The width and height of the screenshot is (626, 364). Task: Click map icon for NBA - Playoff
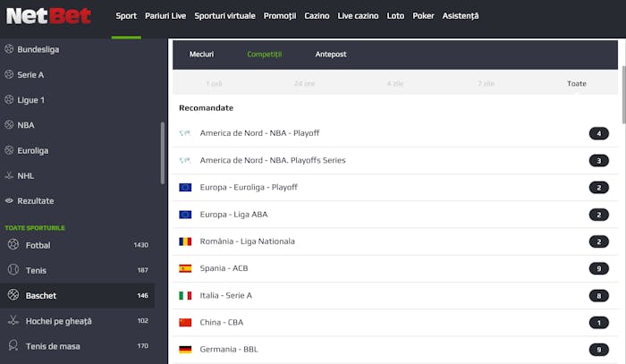coord(185,133)
